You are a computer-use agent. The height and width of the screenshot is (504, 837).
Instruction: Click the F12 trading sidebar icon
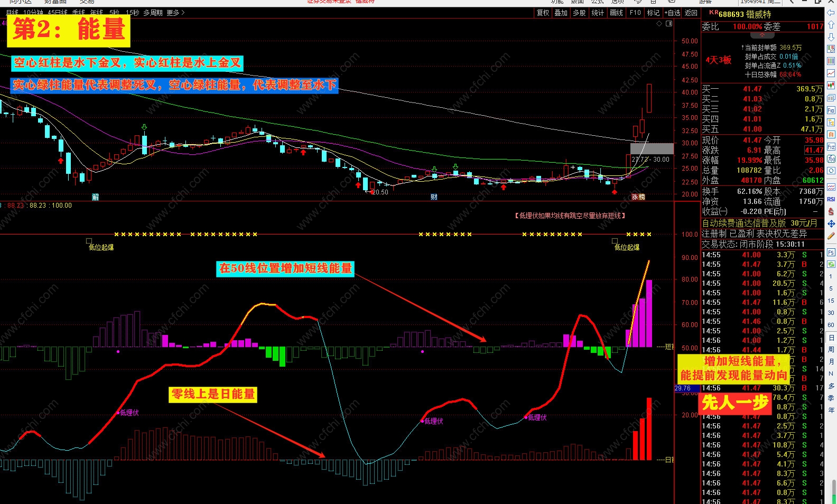831,146
